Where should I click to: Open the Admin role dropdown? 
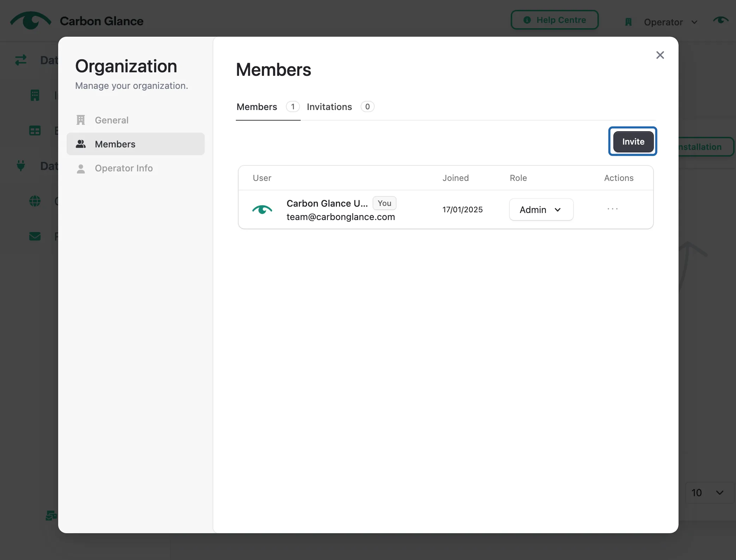coord(541,209)
